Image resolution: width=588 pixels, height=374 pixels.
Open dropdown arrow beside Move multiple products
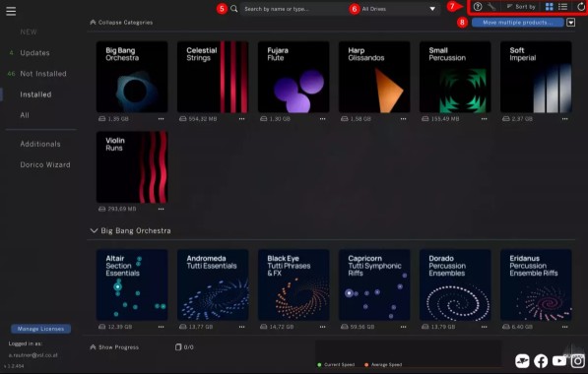click(x=570, y=23)
